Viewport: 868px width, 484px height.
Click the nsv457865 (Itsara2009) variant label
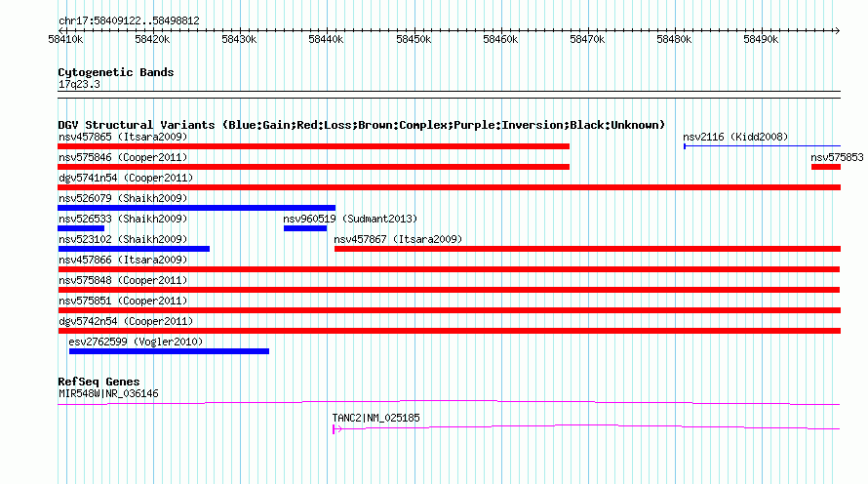[123, 137]
